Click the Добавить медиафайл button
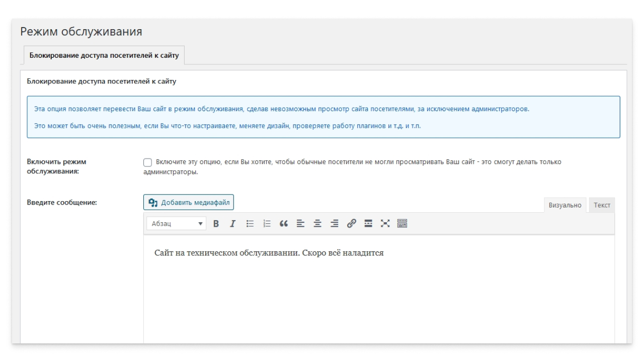Viewport: 644px width, 362px height. [x=189, y=203]
